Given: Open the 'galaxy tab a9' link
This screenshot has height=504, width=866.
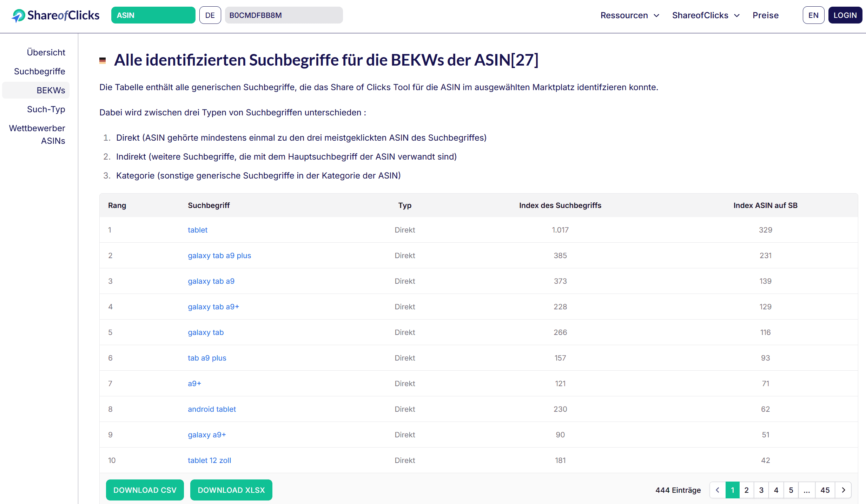Looking at the screenshot, I should tap(211, 281).
